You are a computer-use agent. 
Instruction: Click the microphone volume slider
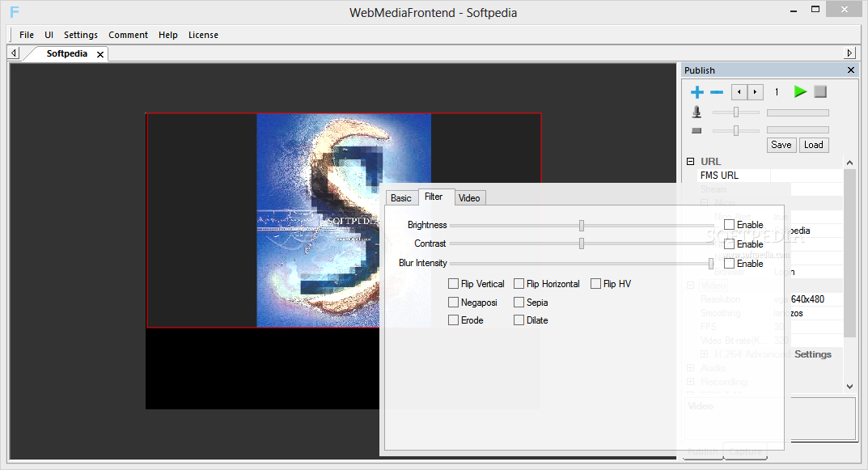[735, 112]
